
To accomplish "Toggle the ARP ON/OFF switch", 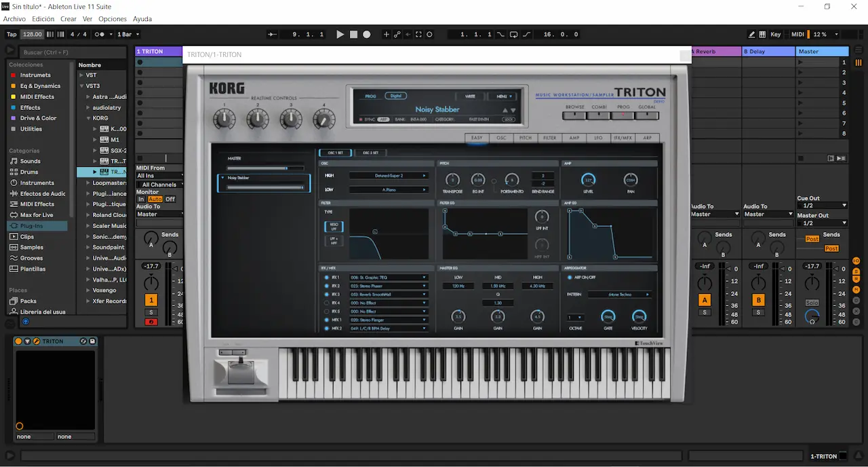I will pos(569,278).
